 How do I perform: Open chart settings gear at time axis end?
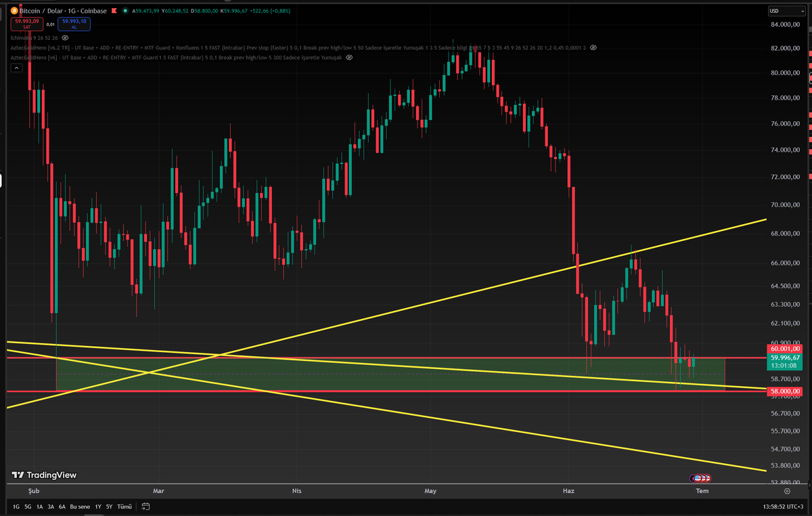[787, 491]
